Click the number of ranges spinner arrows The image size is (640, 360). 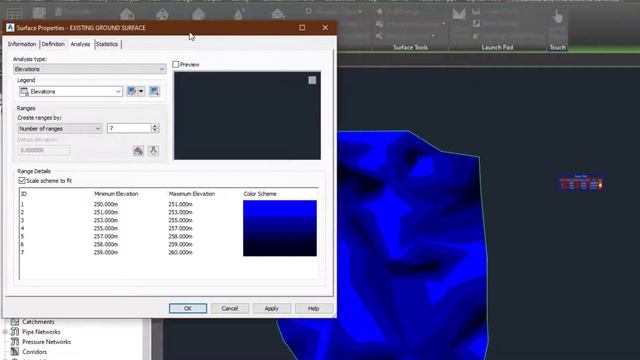click(155, 129)
